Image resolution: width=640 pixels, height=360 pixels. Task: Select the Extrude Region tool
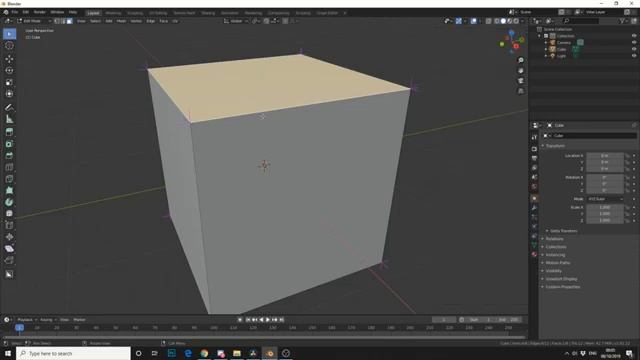[9, 132]
